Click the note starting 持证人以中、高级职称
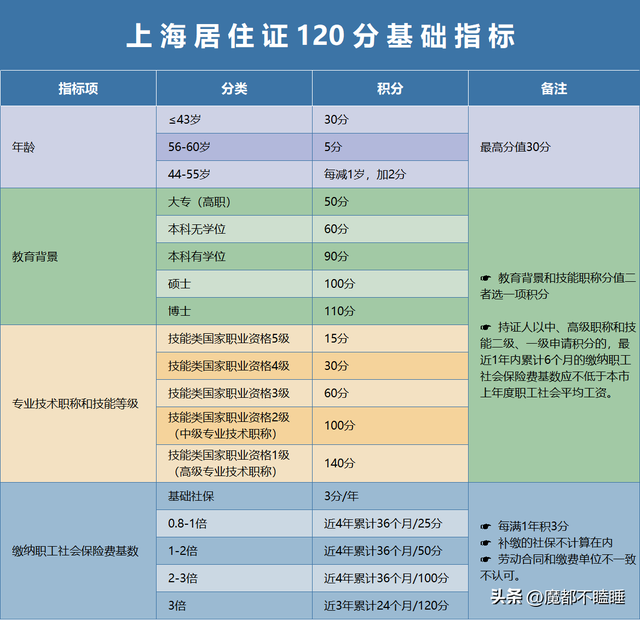 point(558,360)
